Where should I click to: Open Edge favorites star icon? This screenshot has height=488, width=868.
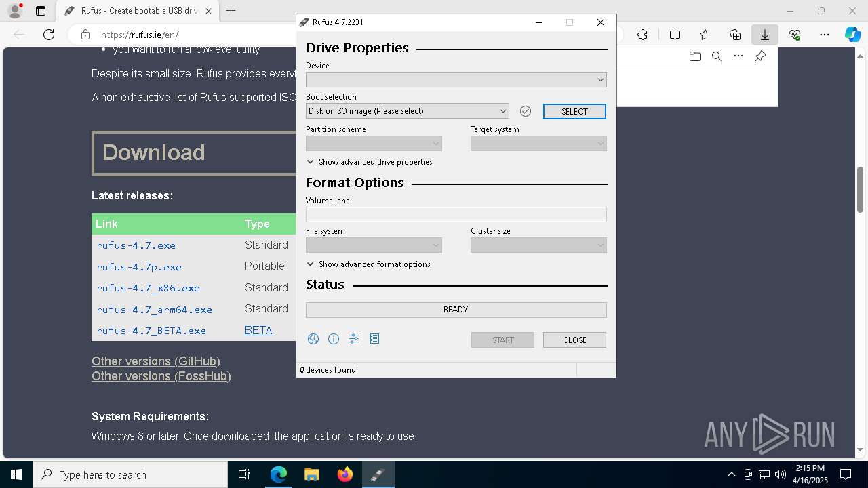click(705, 35)
